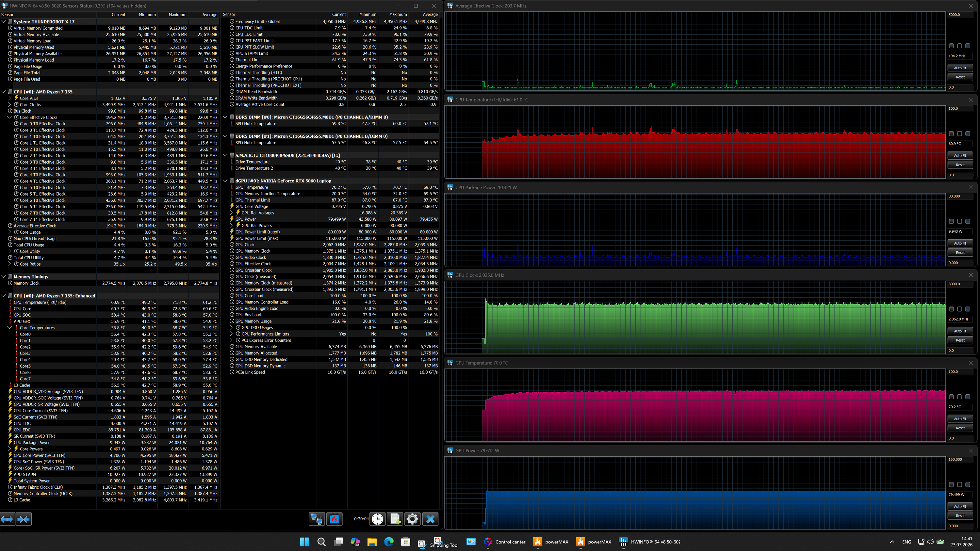
Task: Start logging with the document-plus icon
Action: (395, 519)
